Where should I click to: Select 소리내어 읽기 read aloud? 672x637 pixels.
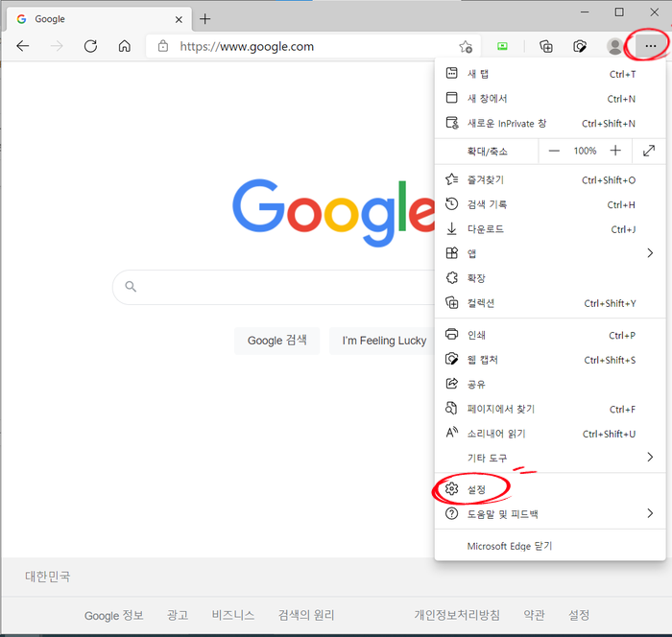point(550,434)
